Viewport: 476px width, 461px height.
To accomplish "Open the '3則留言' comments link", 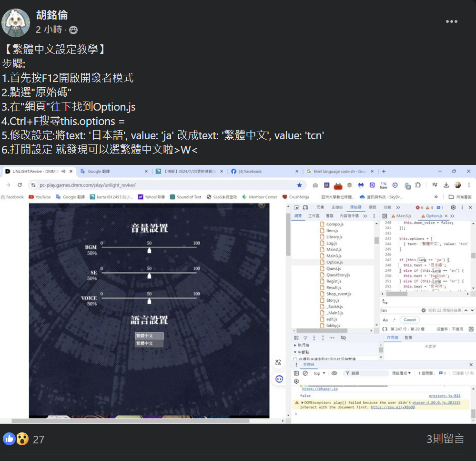I will click(446, 439).
